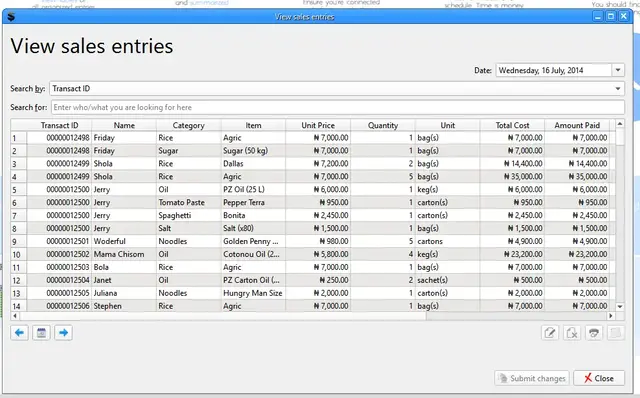Click the horizontal scrollbar thumb
Screen dimensions: 640x398
tap(223, 316)
